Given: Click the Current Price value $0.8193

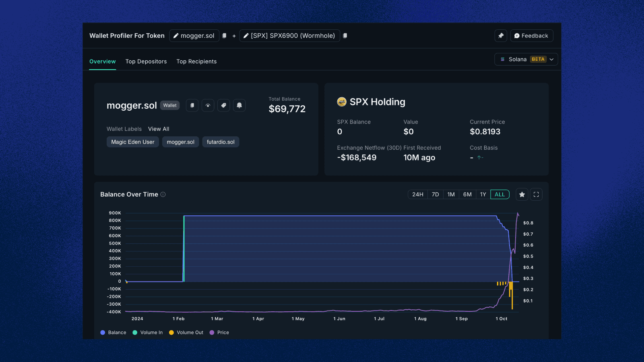Looking at the screenshot, I should [485, 132].
